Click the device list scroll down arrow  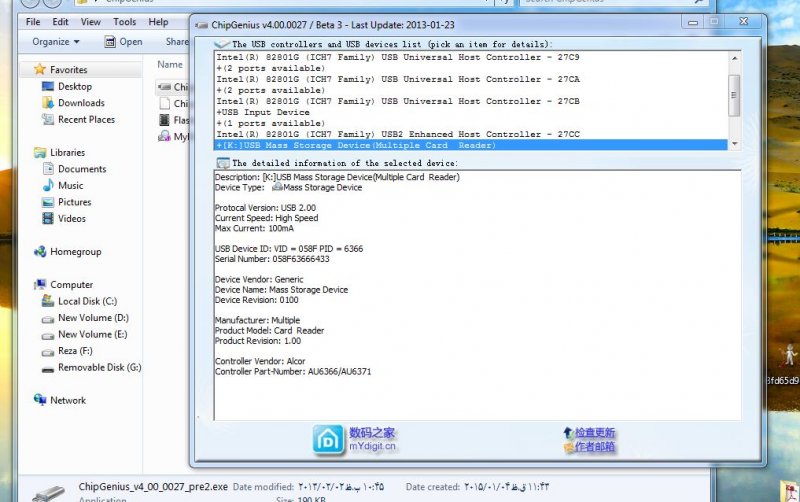734,144
